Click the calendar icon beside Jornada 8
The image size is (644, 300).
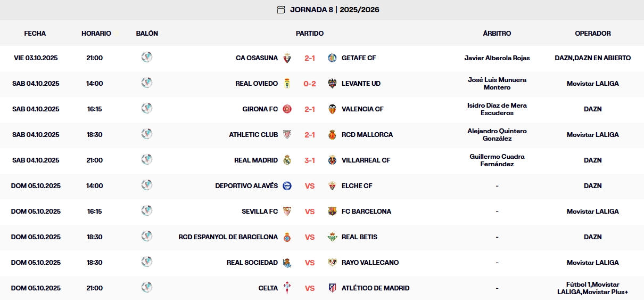point(281,10)
